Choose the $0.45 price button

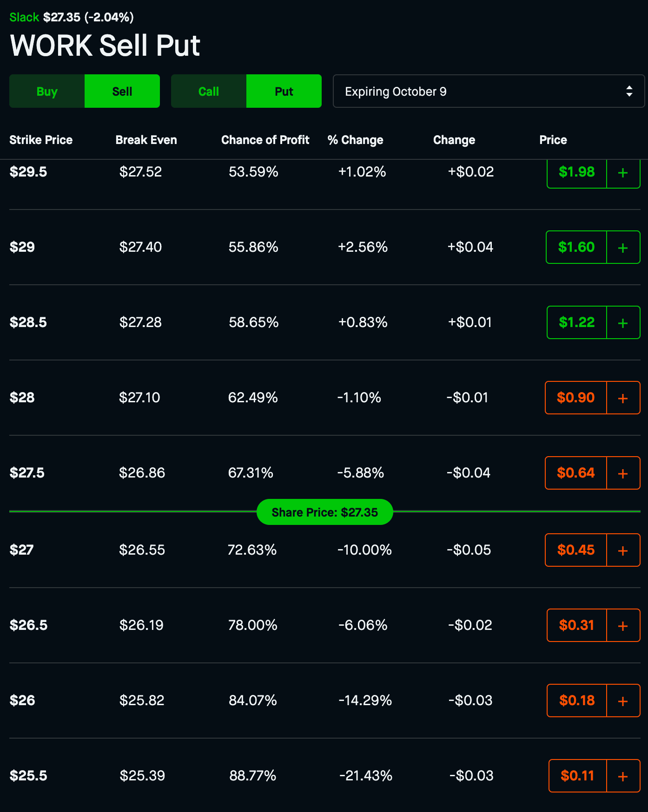(576, 550)
